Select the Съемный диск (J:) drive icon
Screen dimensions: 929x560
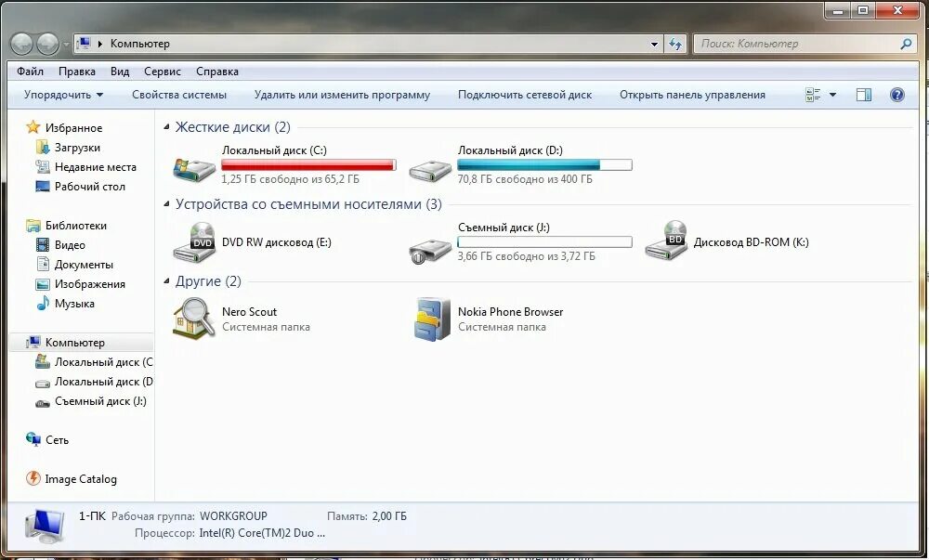429,251
